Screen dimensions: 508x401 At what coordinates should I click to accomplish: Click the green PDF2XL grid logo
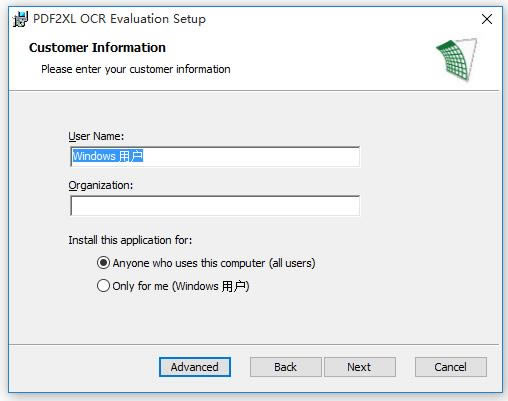(456, 59)
